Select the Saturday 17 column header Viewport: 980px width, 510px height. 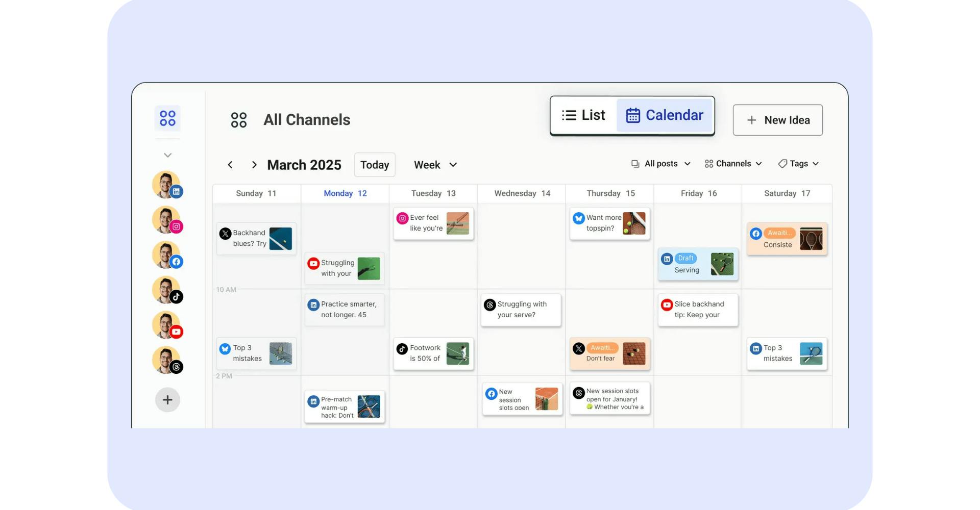(x=787, y=193)
